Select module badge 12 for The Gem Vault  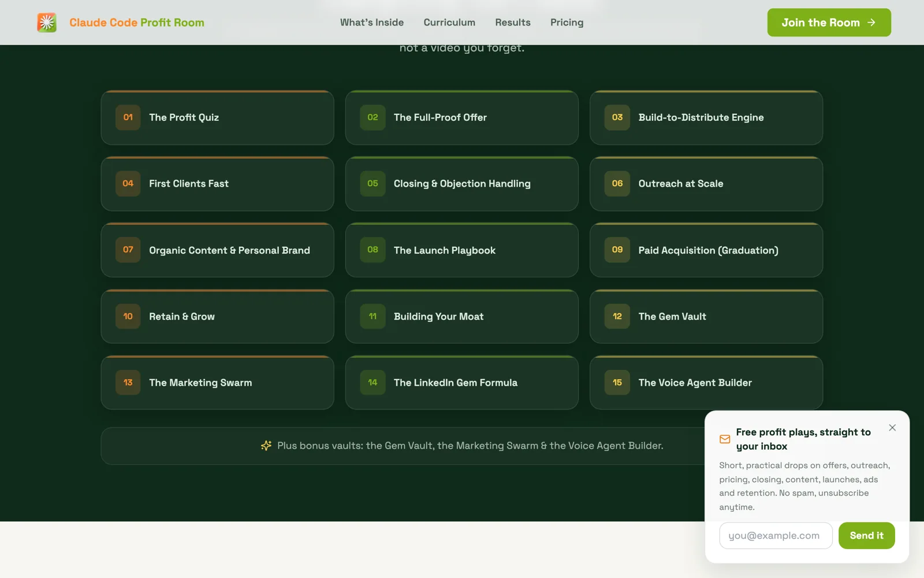point(617,317)
